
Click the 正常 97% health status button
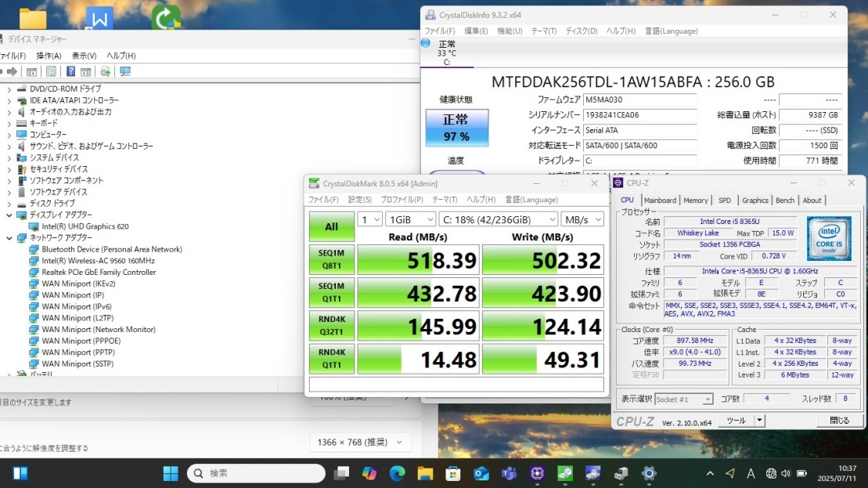pos(456,128)
